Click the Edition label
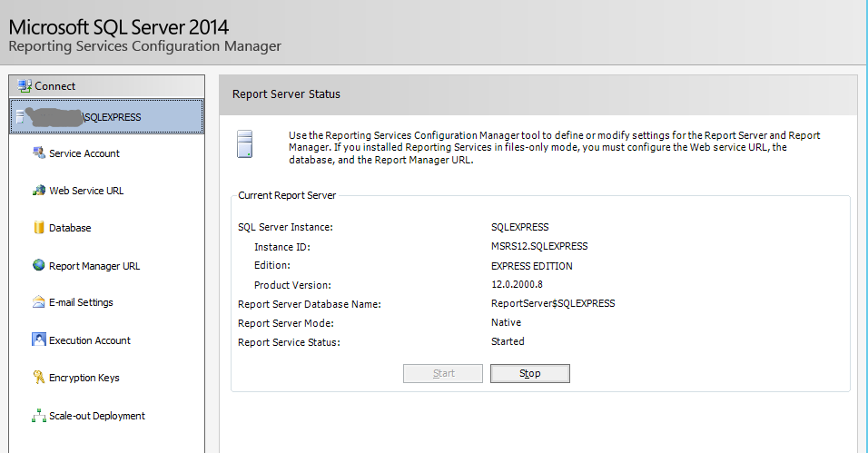 [x=271, y=265]
